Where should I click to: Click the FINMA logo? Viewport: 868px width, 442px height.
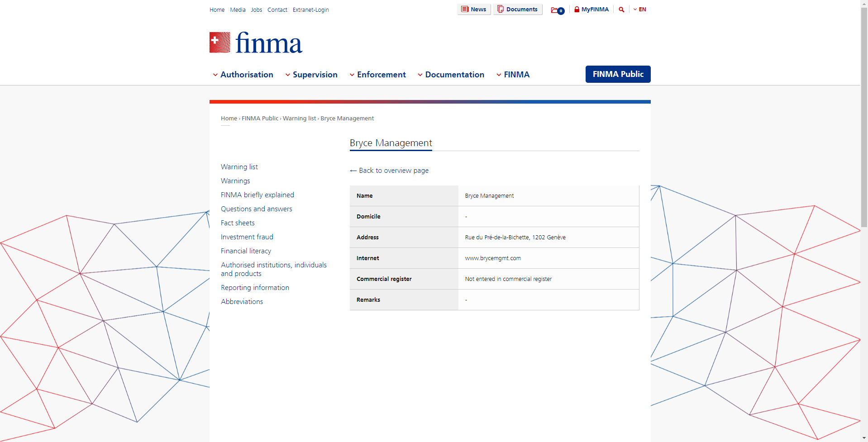(256, 43)
